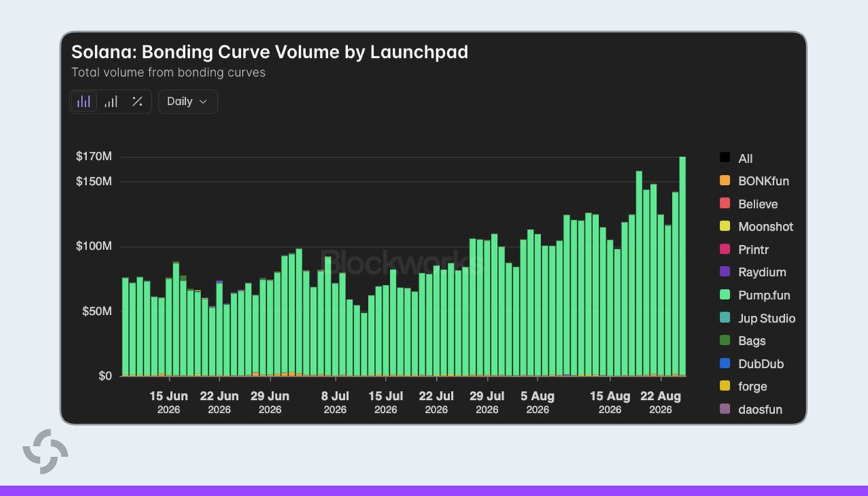Click the tallest rightmost $170M bar
868x496 pixels.
coord(683,266)
